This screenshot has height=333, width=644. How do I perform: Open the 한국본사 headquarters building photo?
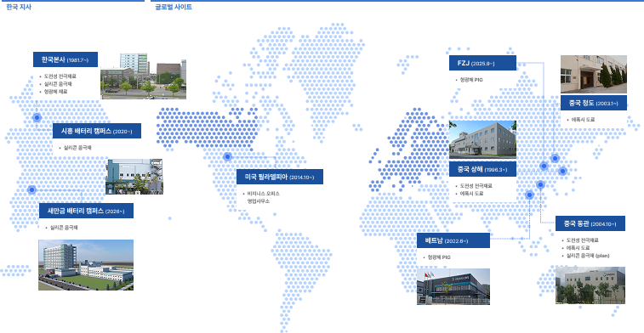click(x=143, y=76)
